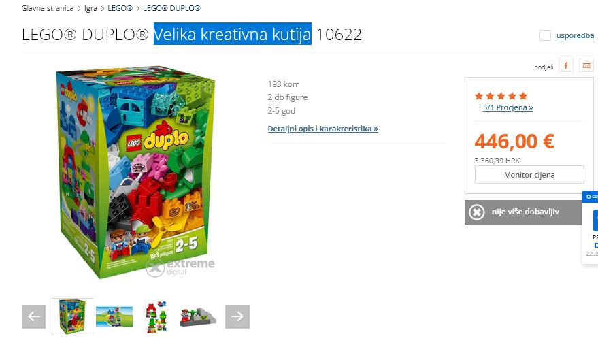The height and width of the screenshot is (364, 598).
Task: Click the X icon in unavailable banner
Action: (x=477, y=212)
